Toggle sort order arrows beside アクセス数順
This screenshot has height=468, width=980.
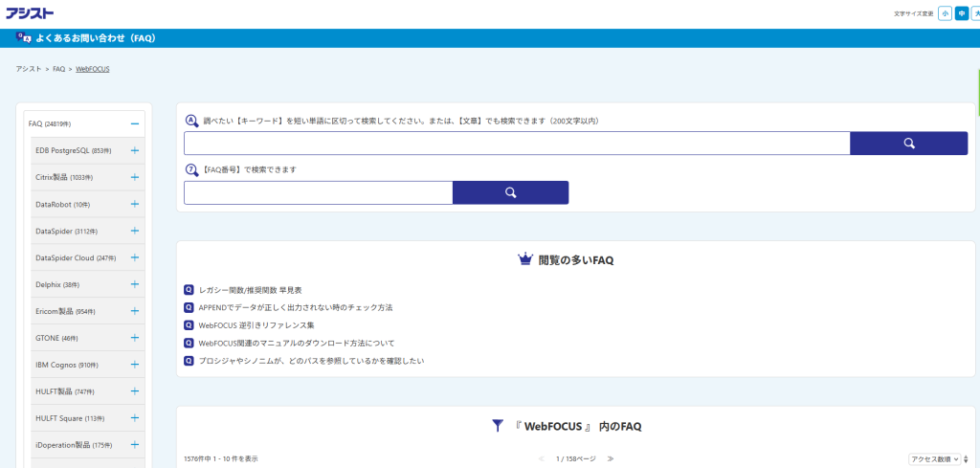point(968,459)
